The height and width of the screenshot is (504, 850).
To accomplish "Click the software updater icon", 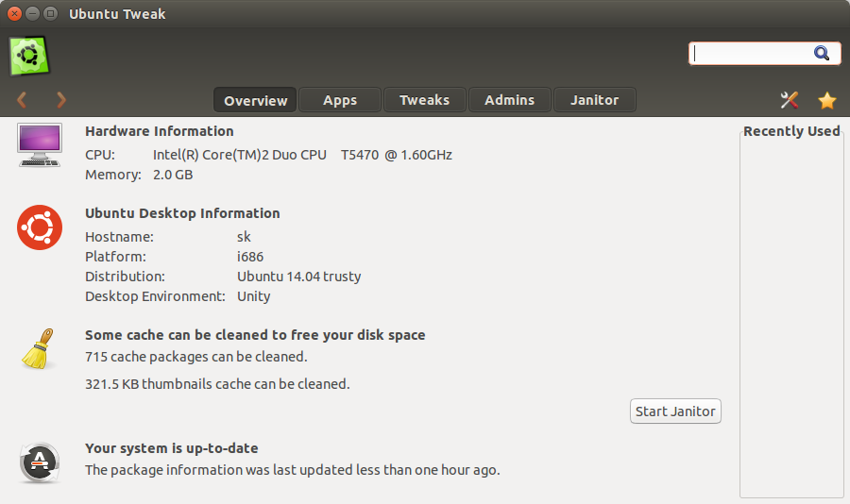I will (40, 462).
